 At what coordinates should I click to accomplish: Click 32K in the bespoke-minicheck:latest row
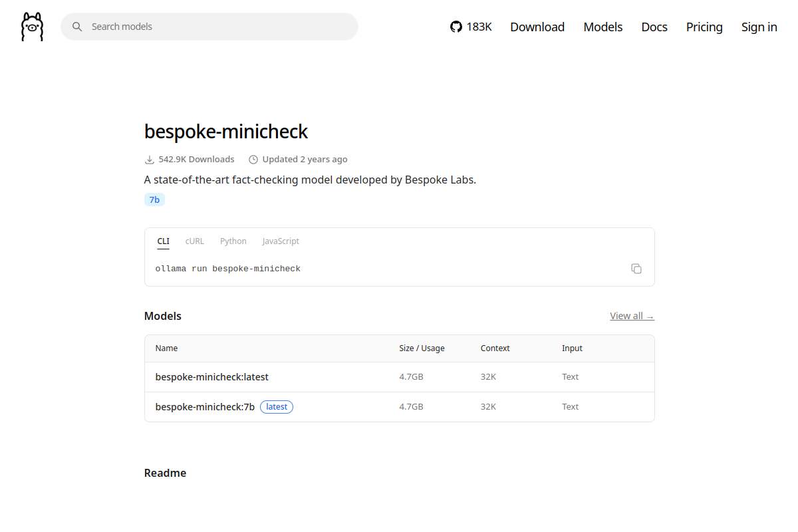pyautogui.click(x=488, y=377)
